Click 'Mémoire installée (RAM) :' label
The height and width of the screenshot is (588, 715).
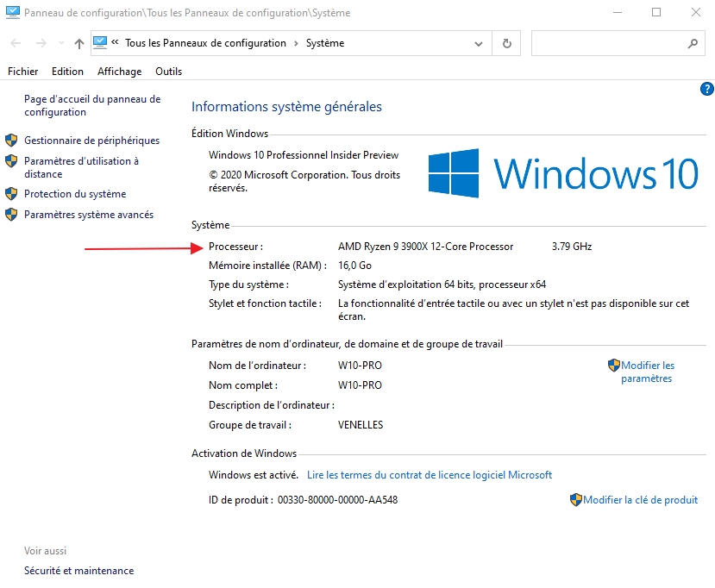point(267,266)
